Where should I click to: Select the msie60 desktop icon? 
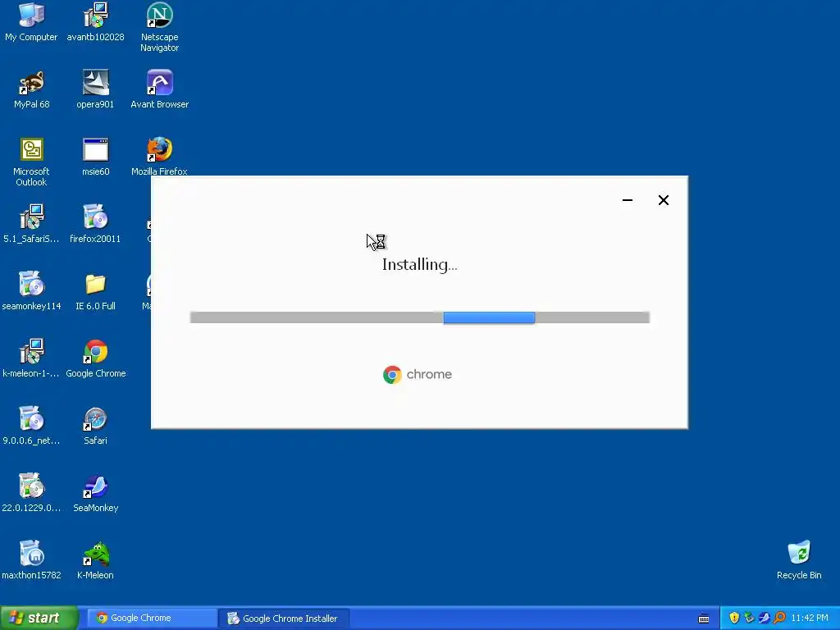click(95, 157)
